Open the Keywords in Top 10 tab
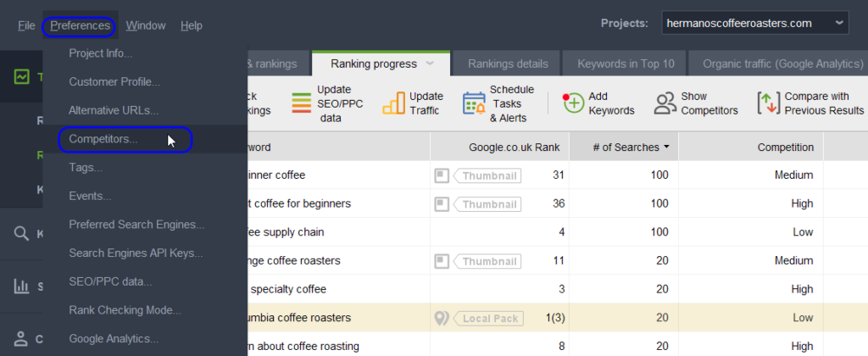 click(626, 64)
